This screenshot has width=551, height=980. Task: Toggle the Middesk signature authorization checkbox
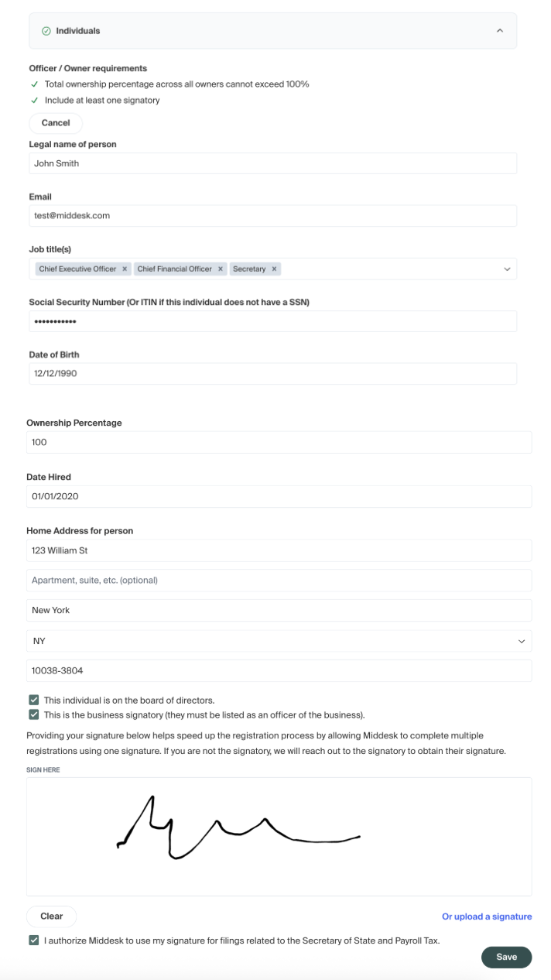pyautogui.click(x=34, y=941)
